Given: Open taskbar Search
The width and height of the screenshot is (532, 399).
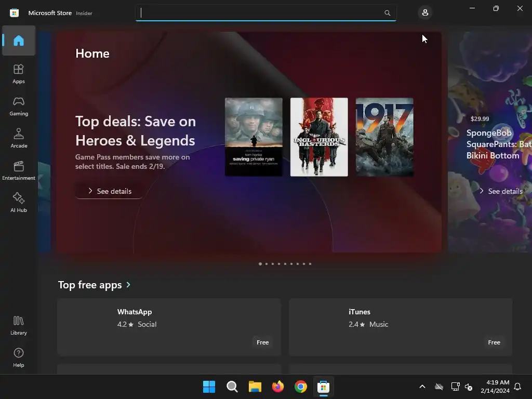Looking at the screenshot, I should pos(232,387).
